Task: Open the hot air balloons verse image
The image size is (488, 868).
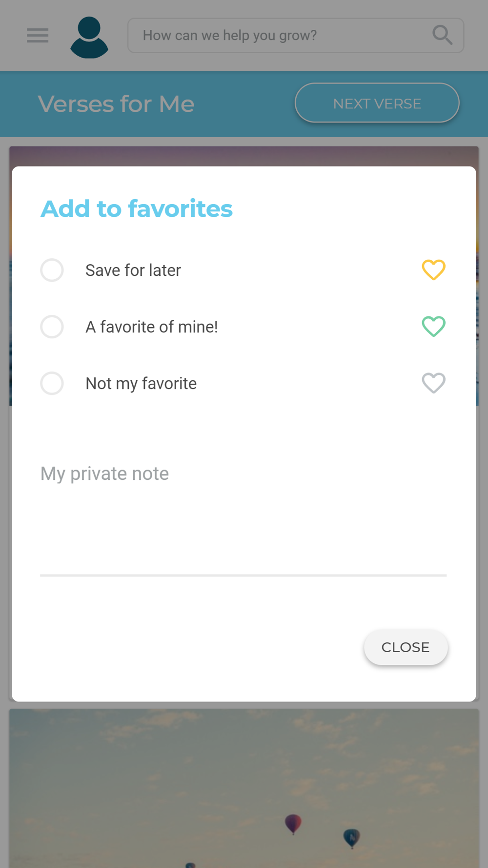Action: (244, 788)
